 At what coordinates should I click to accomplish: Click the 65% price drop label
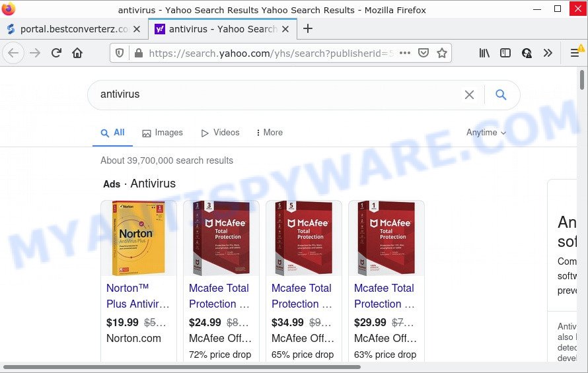[303, 355]
